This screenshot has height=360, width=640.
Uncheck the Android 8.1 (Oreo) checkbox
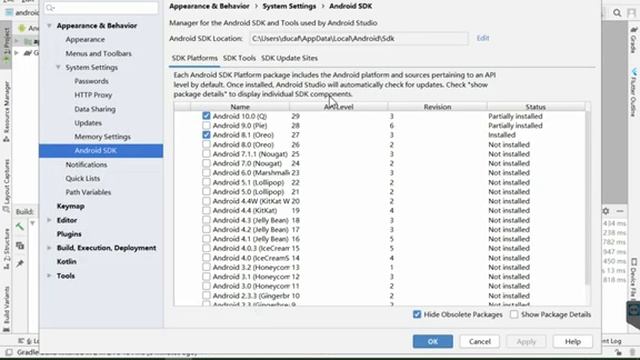click(206, 135)
